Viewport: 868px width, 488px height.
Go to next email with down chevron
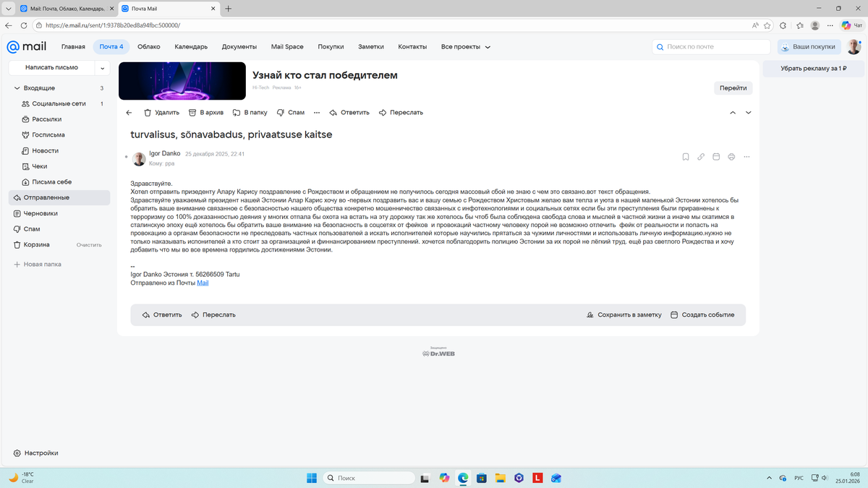coord(749,113)
